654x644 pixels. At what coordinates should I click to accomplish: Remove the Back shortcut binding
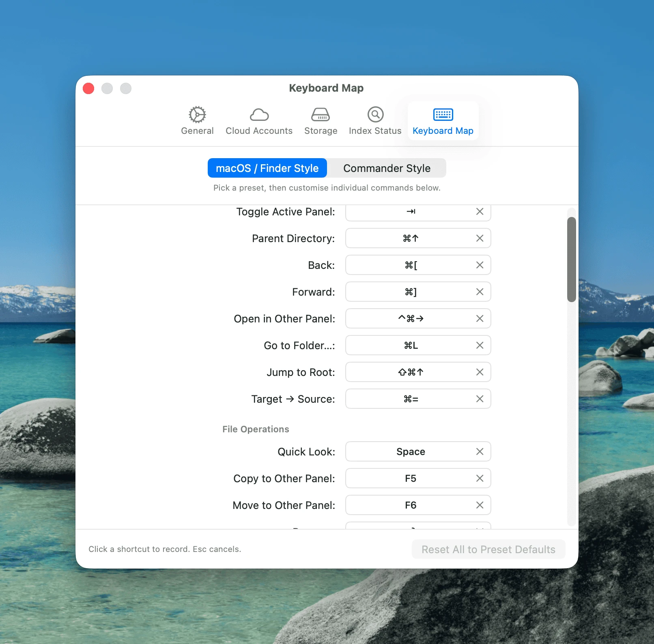pyautogui.click(x=480, y=265)
